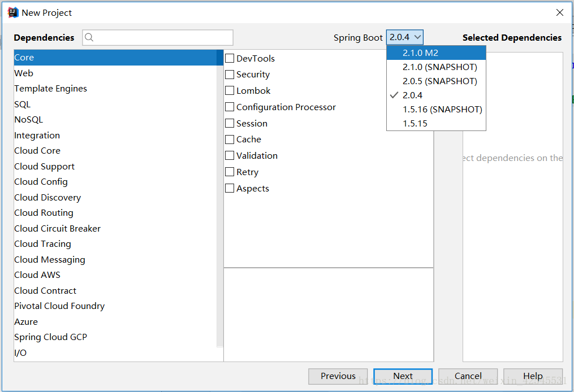Image resolution: width=574 pixels, height=392 pixels.
Task: Enable Configuration Processor checkbox
Action: [230, 107]
